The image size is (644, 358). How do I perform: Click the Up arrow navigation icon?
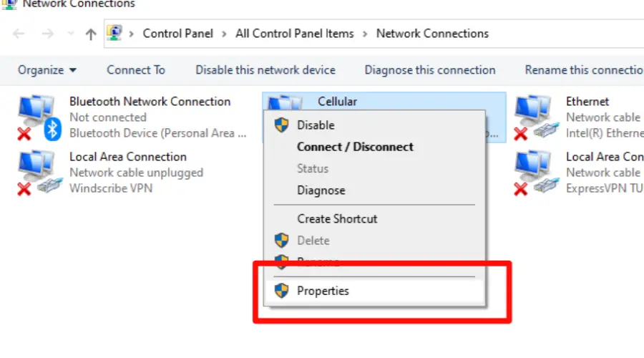91,34
